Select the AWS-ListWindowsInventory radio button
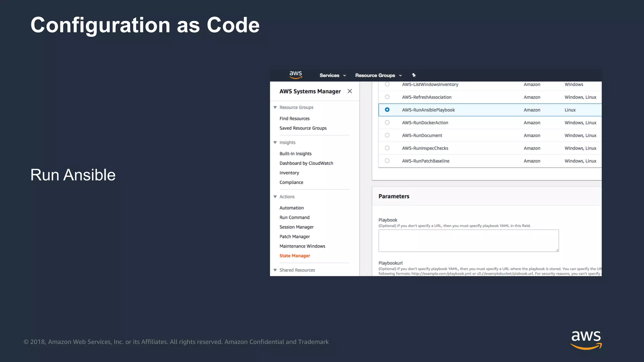644x362 pixels. tap(387, 84)
